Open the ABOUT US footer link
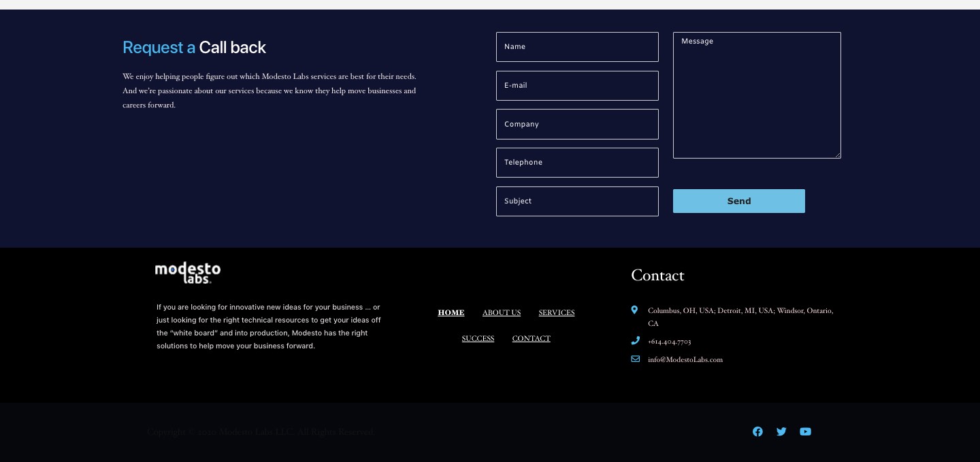Screen dimensions: 980x462 click(502, 313)
